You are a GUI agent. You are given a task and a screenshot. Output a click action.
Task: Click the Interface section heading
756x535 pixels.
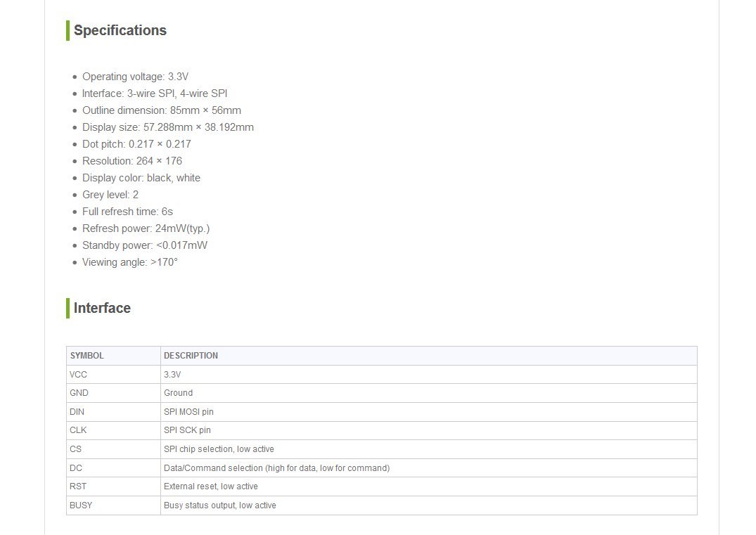(x=102, y=308)
